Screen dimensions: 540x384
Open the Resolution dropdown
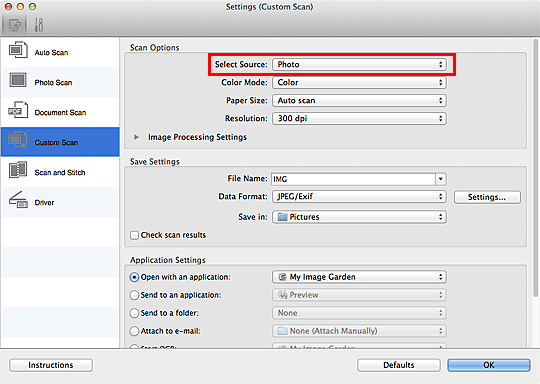click(x=359, y=118)
